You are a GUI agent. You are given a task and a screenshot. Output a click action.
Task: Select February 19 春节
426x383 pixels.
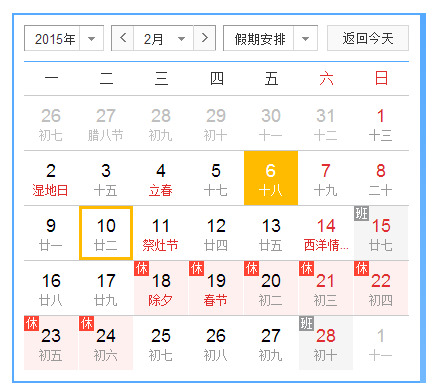[216, 288]
